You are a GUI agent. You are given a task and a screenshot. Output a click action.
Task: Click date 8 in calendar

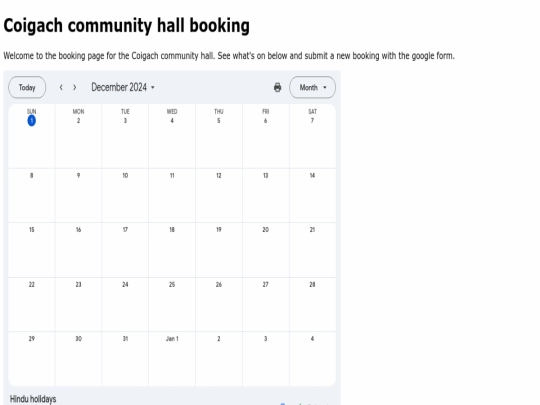(x=32, y=175)
